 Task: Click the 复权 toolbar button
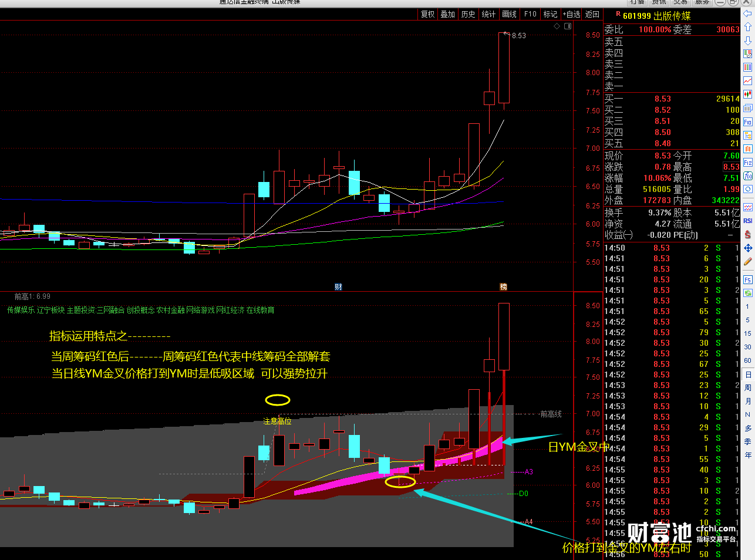click(427, 14)
